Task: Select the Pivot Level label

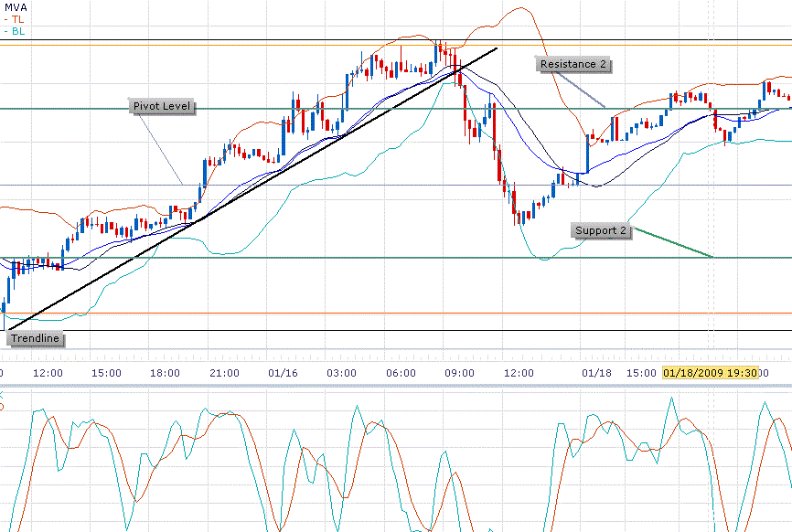Action: tap(163, 106)
